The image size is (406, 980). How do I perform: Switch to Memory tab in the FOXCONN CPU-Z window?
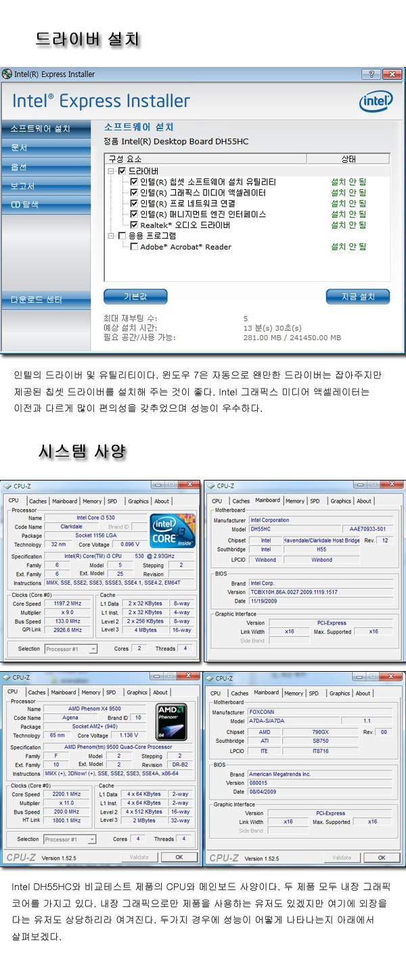(294, 693)
